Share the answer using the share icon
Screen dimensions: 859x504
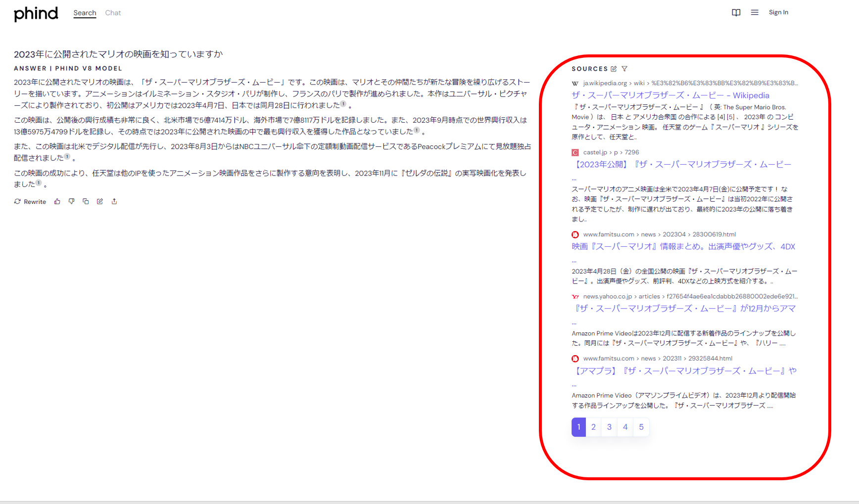pyautogui.click(x=114, y=201)
